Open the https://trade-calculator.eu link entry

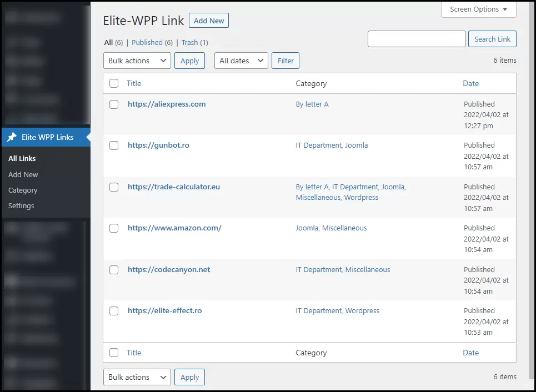tap(174, 187)
